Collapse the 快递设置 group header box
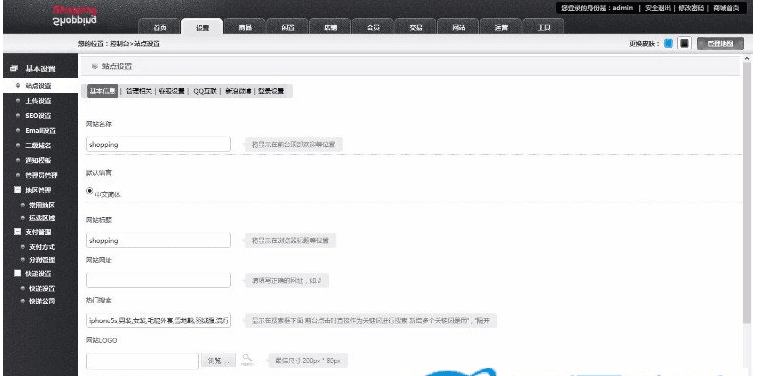This screenshot has width=766, height=376. [x=18, y=273]
